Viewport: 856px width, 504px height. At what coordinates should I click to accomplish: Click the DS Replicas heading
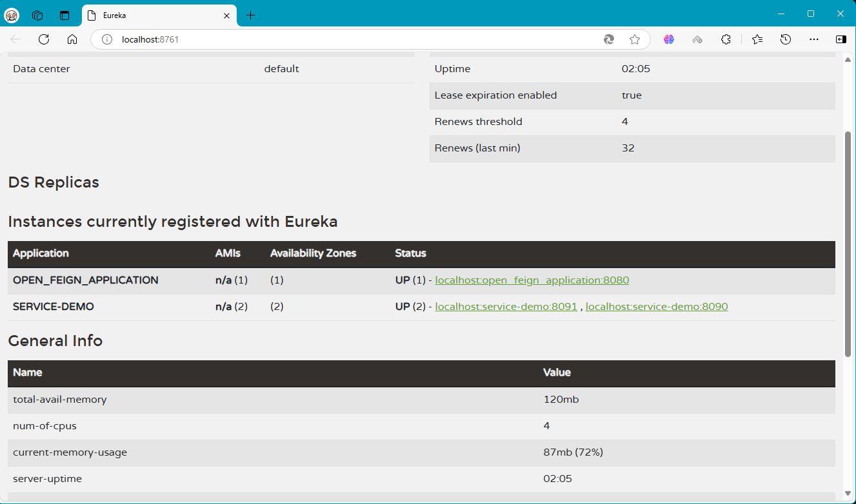pos(54,182)
